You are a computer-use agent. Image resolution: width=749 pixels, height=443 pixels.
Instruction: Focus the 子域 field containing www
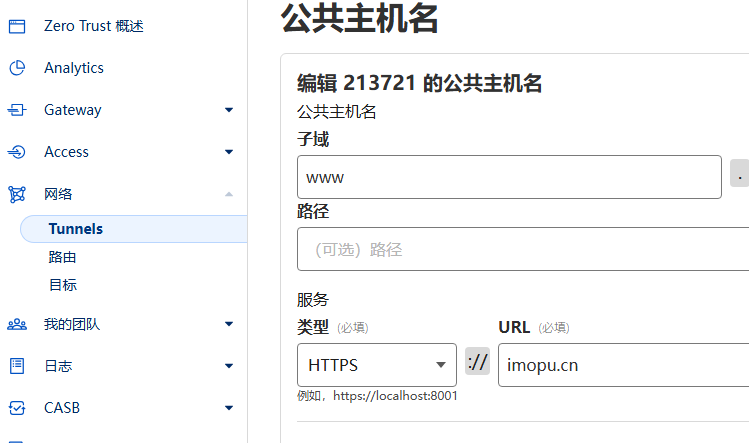509,177
